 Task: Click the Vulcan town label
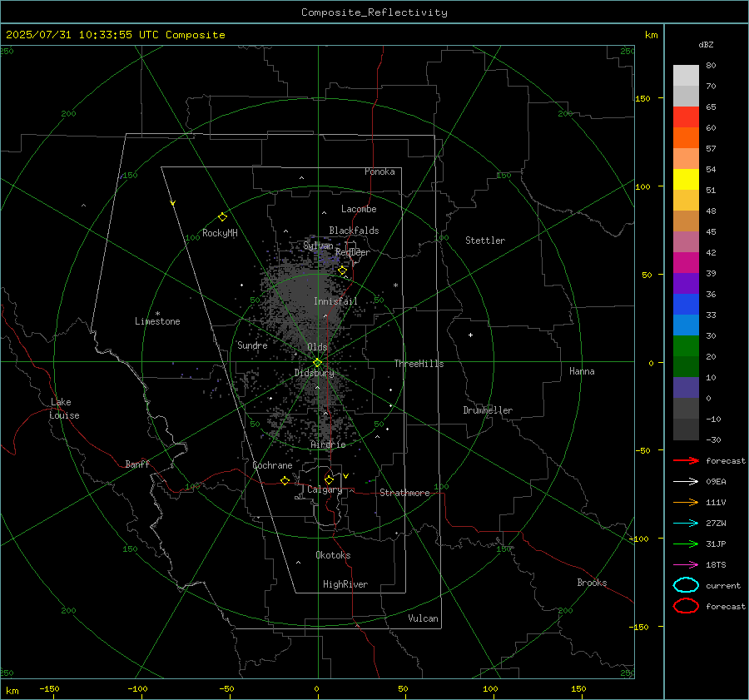click(x=423, y=618)
